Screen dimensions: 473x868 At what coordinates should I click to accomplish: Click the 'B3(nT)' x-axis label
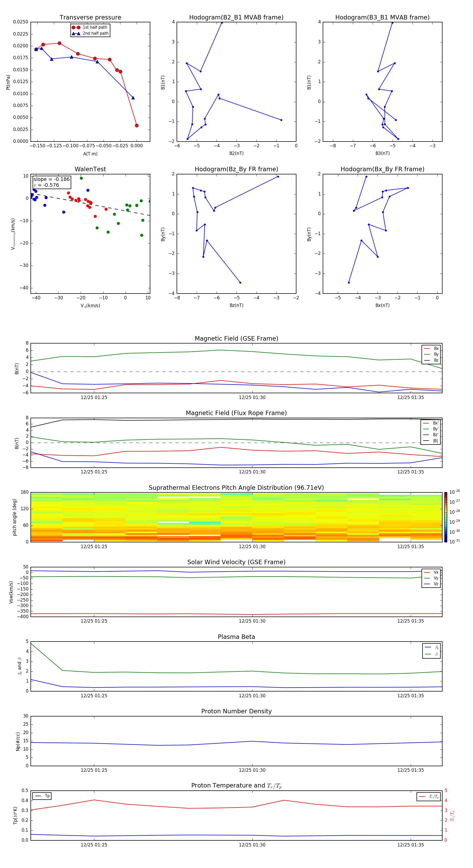tap(382, 154)
